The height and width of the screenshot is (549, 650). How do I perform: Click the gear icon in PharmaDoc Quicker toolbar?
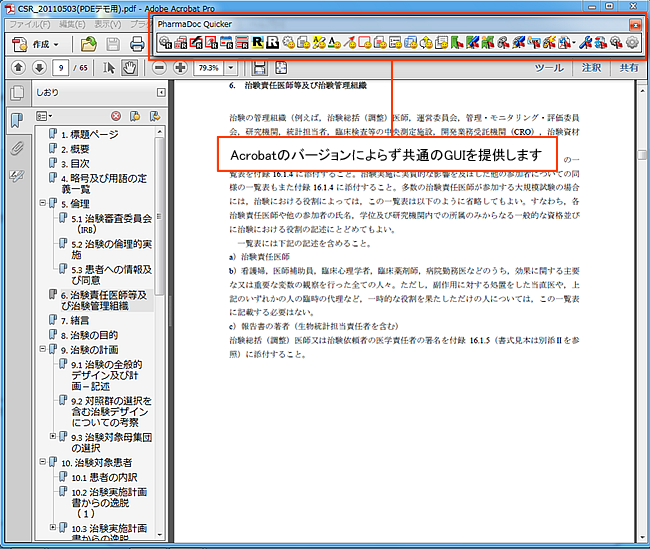point(632,42)
